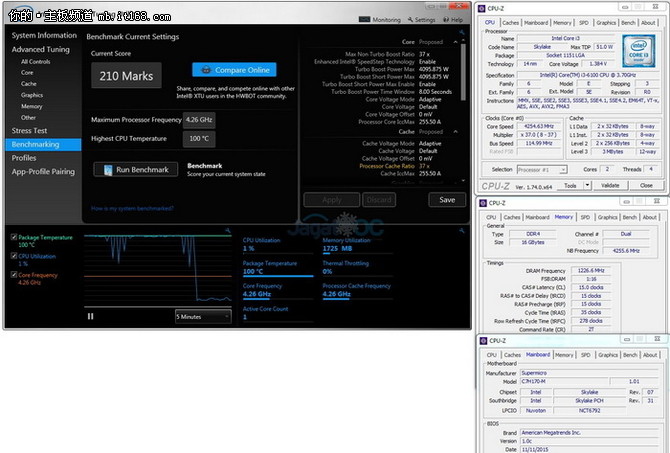The height and width of the screenshot is (453, 670).
Task: Select Stress Test in the sidebar
Action: coord(30,130)
